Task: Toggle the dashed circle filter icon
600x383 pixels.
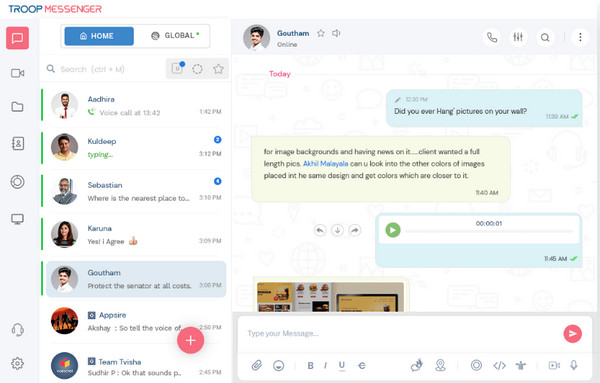Action: (197, 69)
